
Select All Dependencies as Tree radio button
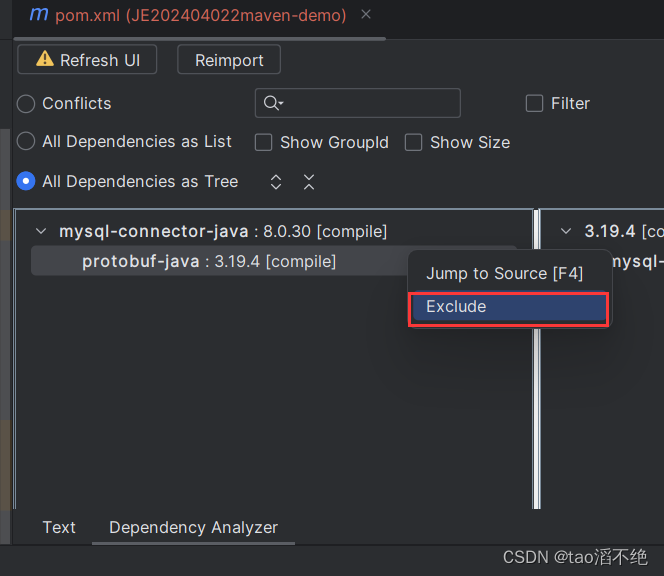click(26, 181)
